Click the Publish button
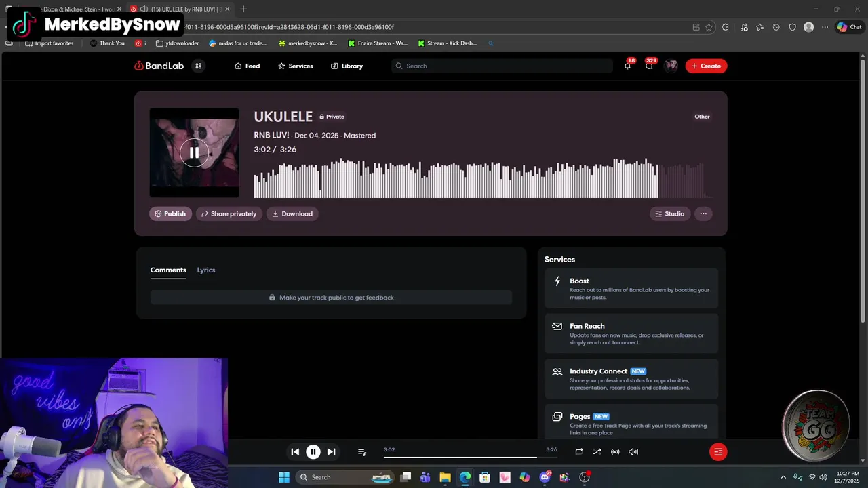This screenshot has height=488, width=868. 170,213
